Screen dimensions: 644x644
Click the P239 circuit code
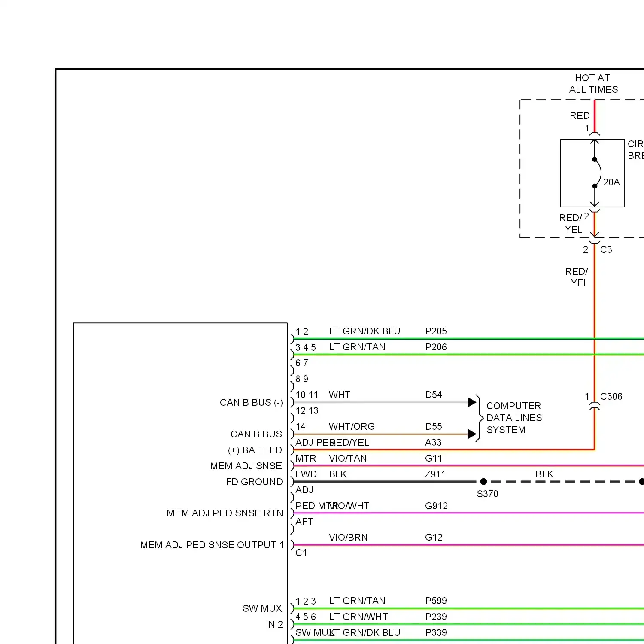pyautogui.click(x=436, y=617)
